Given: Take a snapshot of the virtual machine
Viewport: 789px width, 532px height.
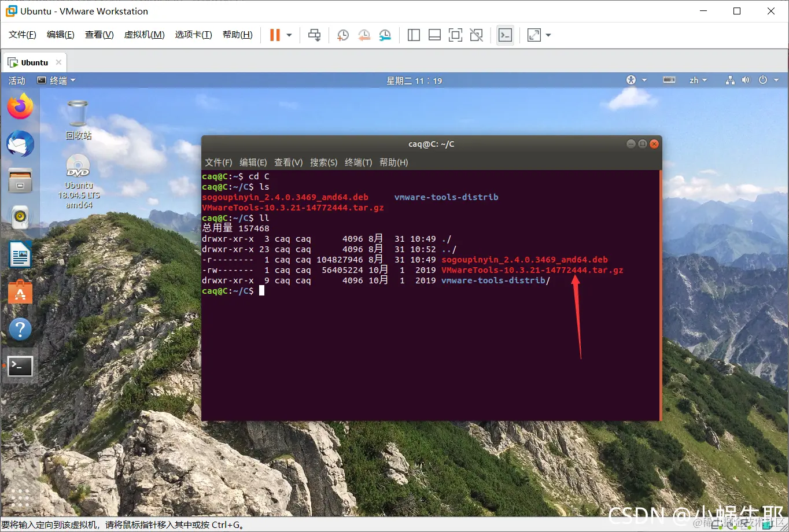Looking at the screenshot, I should click(343, 35).
